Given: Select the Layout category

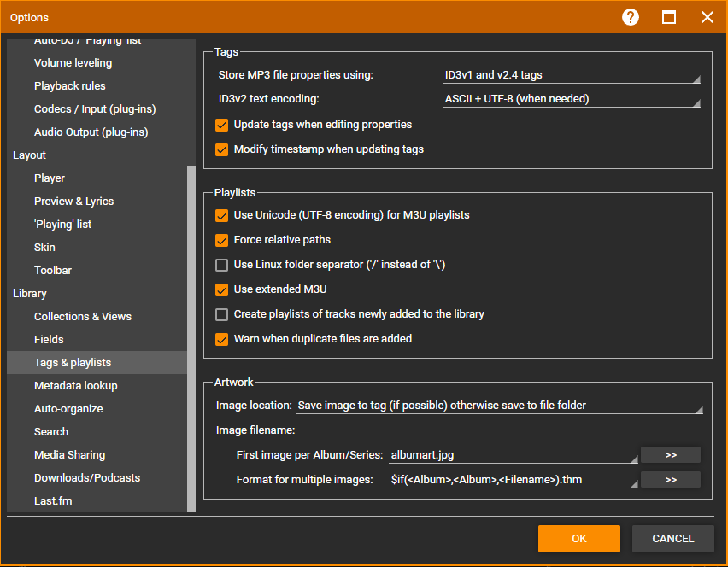Looking at the screenshot, I should tap(97, 155).
